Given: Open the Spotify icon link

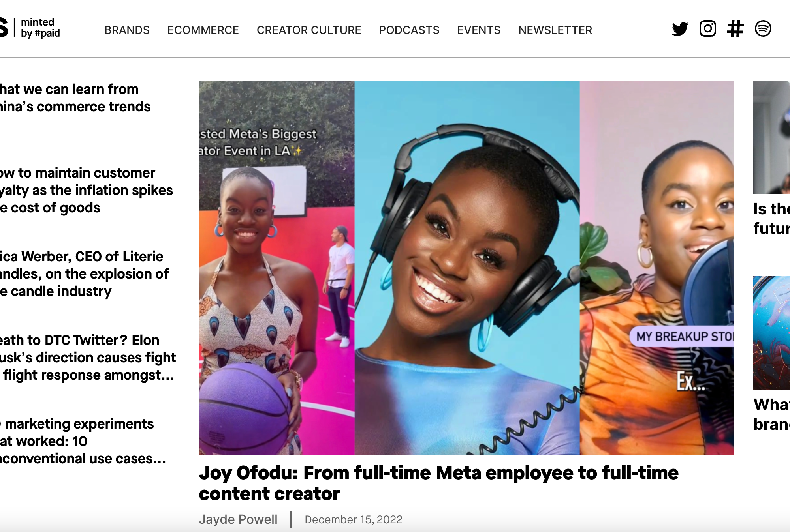Looking at the screenshot, I should click(763, 28).
